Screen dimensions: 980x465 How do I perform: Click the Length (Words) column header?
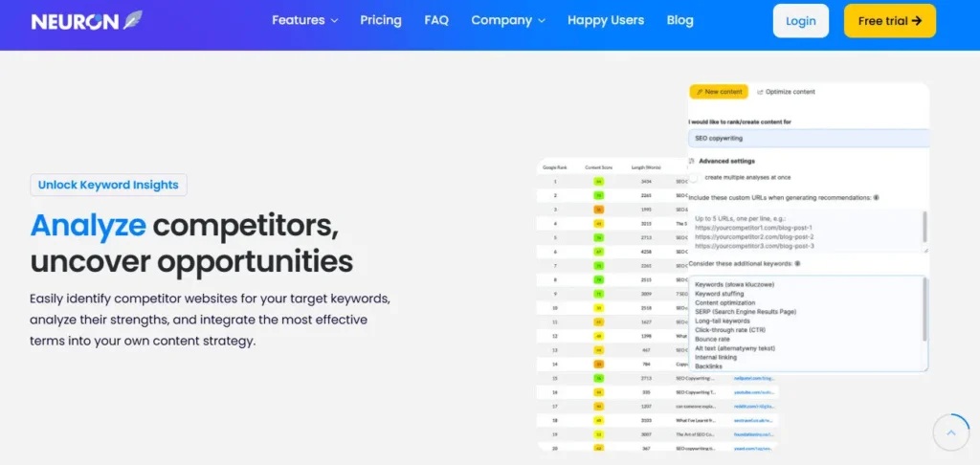[x=646, y=167]
